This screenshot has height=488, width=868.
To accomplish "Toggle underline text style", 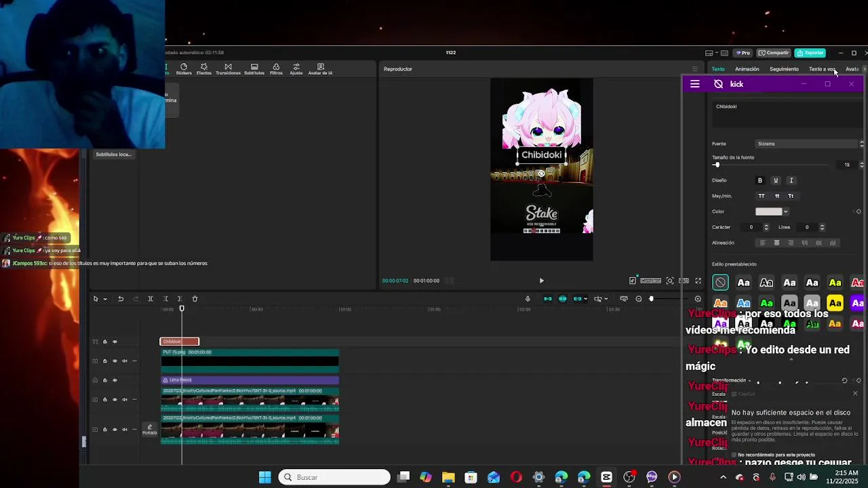I will (x=776, y=180).
